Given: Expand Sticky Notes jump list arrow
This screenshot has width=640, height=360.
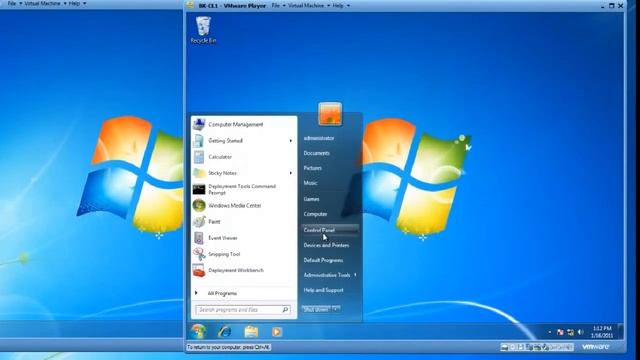Looking at the screenshot, I should tap(291, 173).
